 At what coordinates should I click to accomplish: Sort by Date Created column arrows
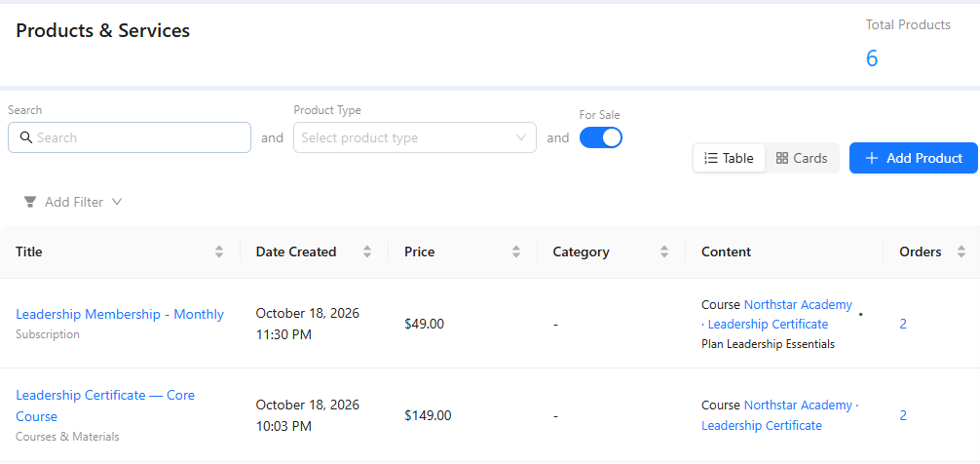click(x=367, y=252)
